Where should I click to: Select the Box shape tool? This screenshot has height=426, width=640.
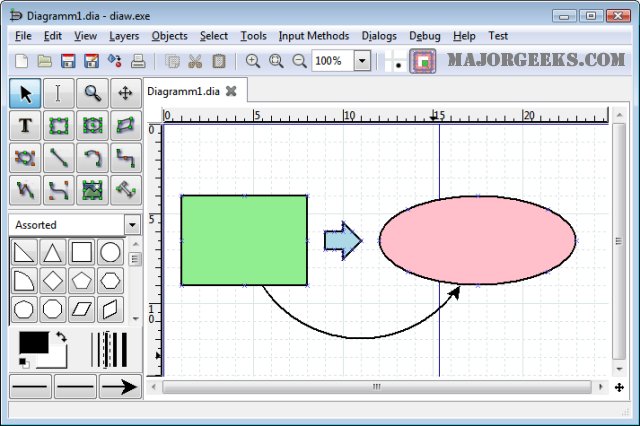pos(58,125)
